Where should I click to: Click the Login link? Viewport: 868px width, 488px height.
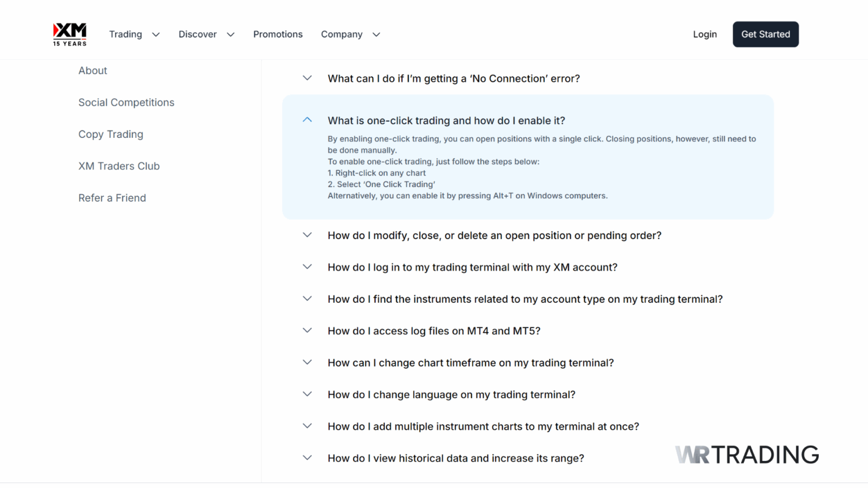pyautogui.click(x=705, y=34)
